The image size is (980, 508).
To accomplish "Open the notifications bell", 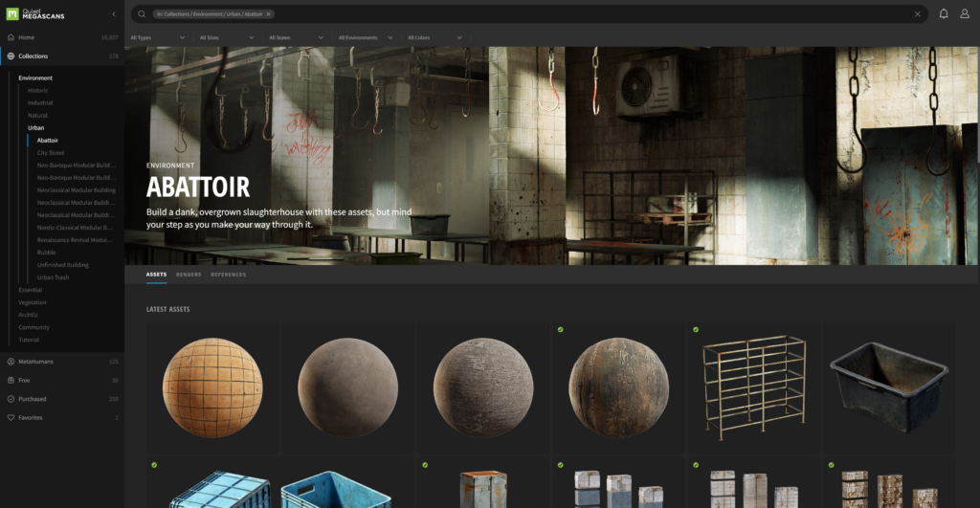I will (944, 13).
